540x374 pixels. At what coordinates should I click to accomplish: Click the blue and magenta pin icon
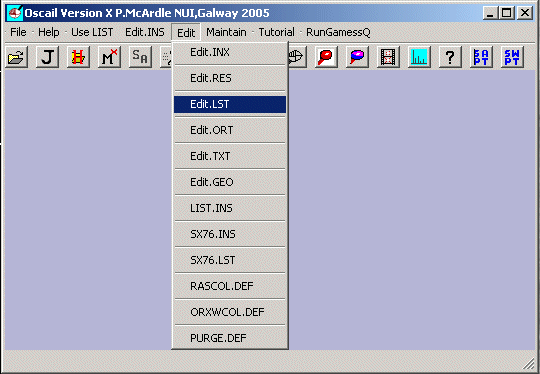[357, 57]
